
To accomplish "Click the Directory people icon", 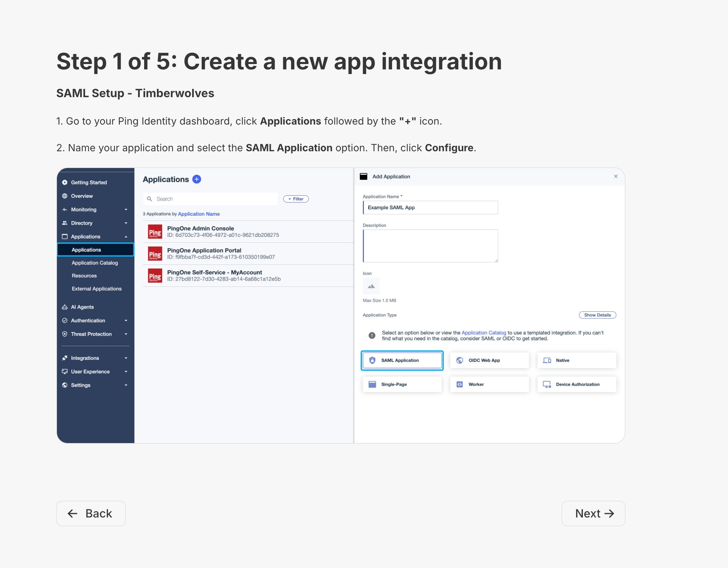I will coord(65,223).
